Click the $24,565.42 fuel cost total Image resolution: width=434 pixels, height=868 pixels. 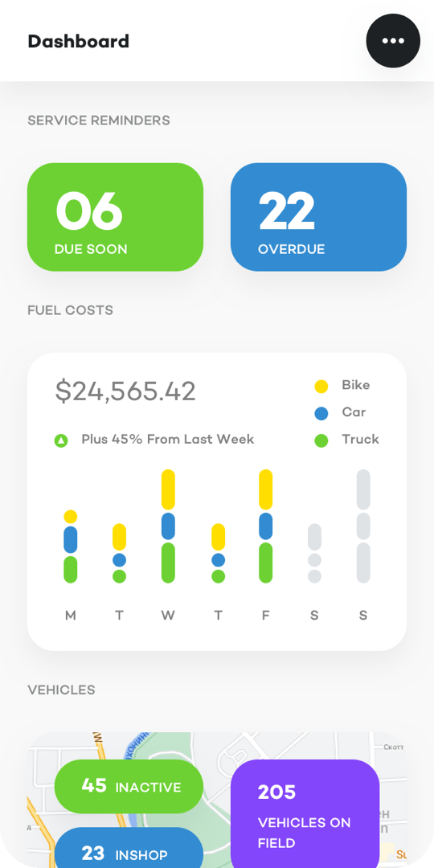(125, 392)
